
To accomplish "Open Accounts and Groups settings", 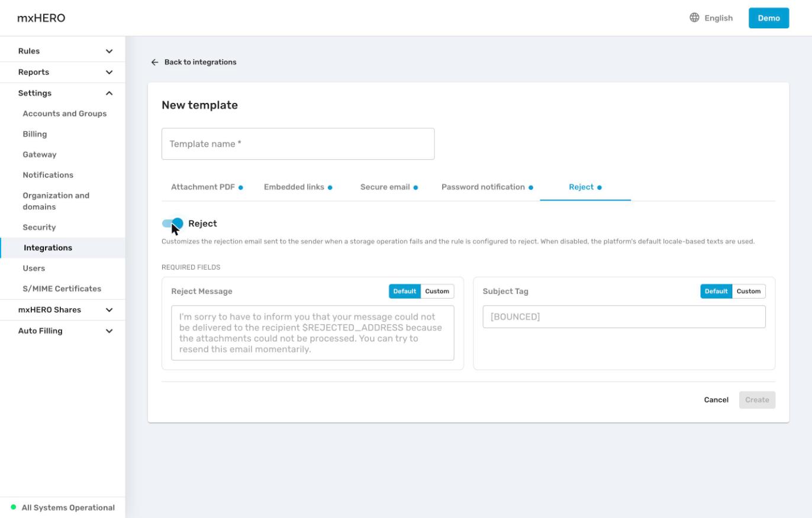I will tap(65, 114).
